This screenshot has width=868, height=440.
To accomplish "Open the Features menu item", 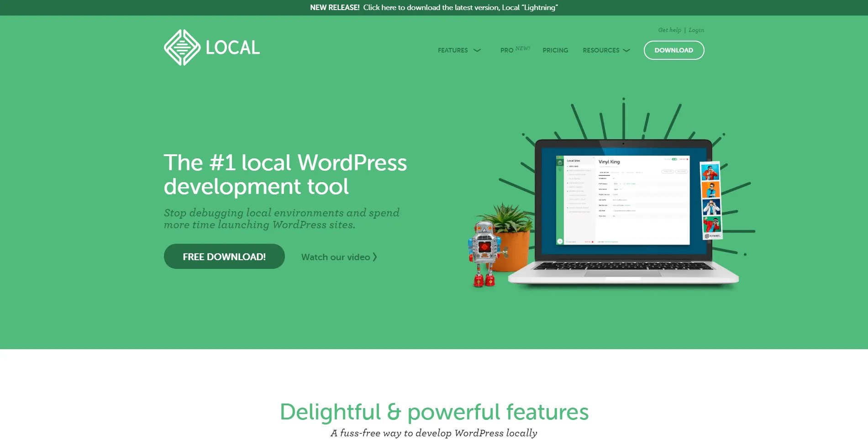I will tap(453, 50).
